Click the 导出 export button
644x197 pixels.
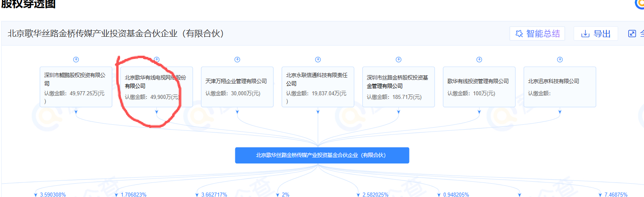pos(596,34)
